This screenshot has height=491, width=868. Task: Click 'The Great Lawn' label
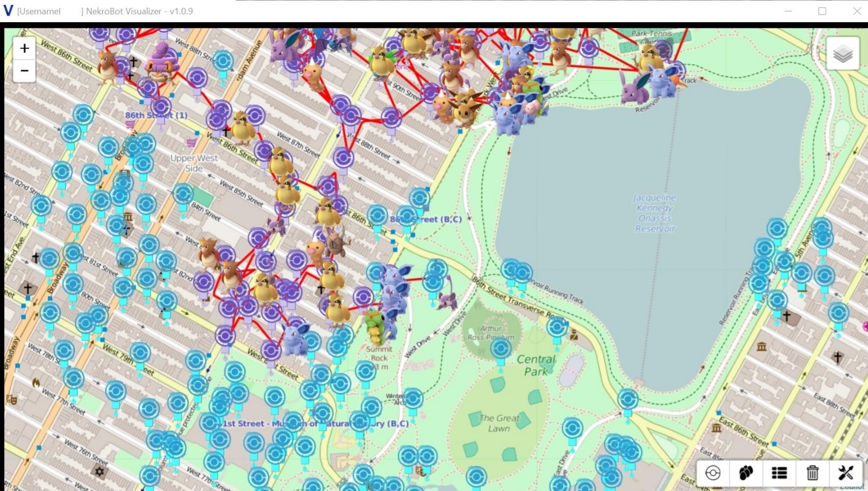click(499, 423)
